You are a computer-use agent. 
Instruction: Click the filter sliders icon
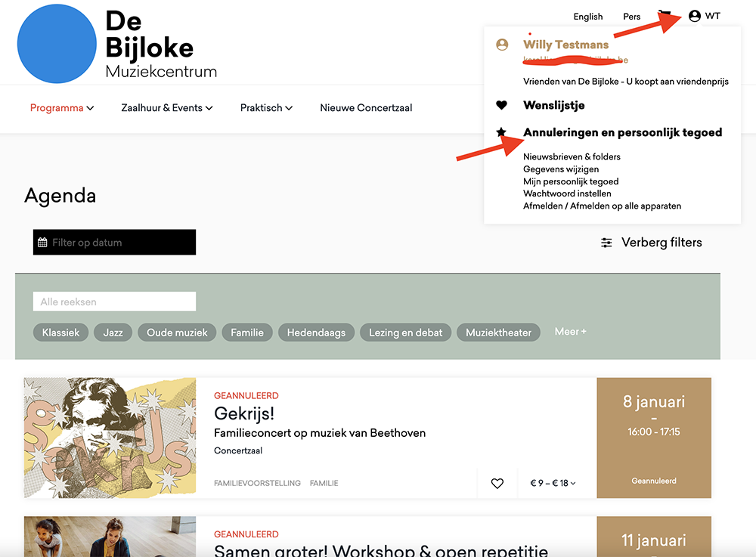coord(606,243)
